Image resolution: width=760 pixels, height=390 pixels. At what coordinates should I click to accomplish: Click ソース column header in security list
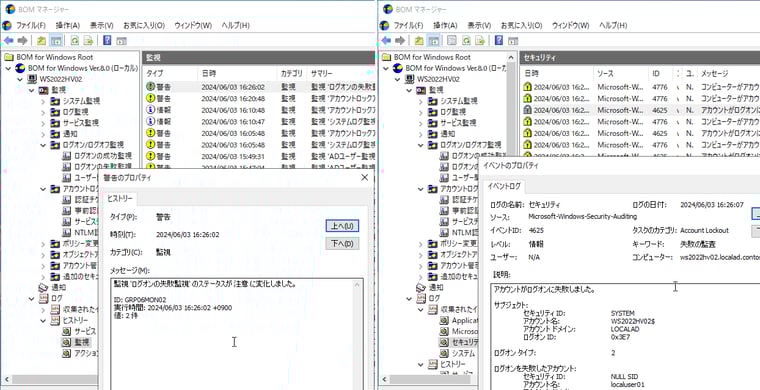(620, 73)
